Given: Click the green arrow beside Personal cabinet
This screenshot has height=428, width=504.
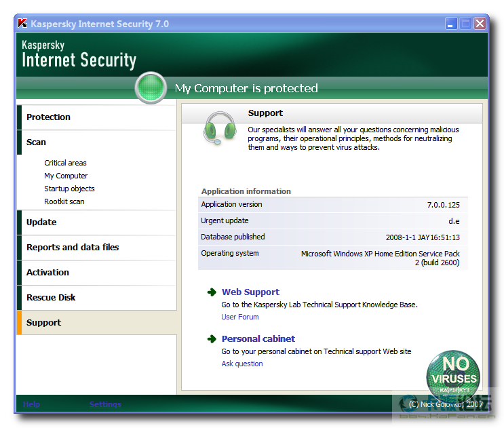Looking at the screenshot, I should click(x=212, y=339).
